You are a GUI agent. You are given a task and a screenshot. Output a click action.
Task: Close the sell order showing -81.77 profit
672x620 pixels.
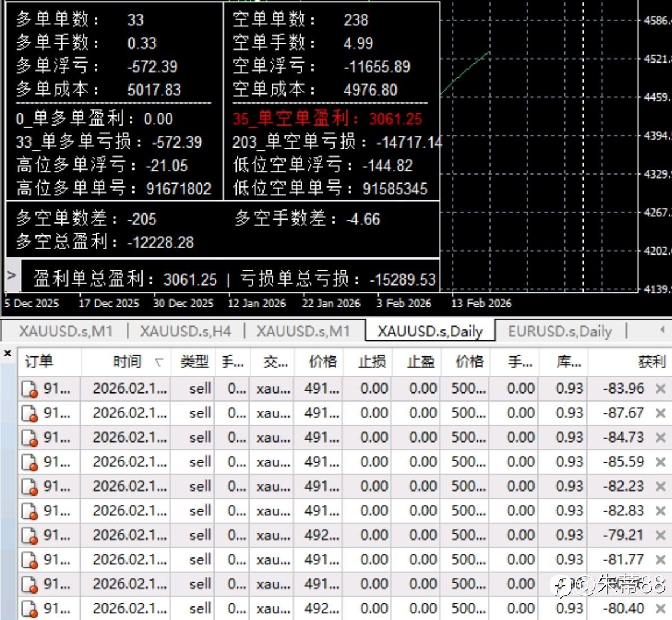point(660,560)
